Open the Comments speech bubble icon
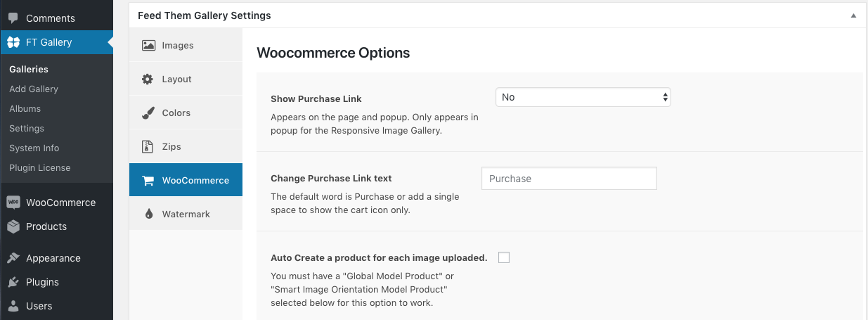Image resolution: width=868 pixels, height=320 pixels. pos(13,18)
